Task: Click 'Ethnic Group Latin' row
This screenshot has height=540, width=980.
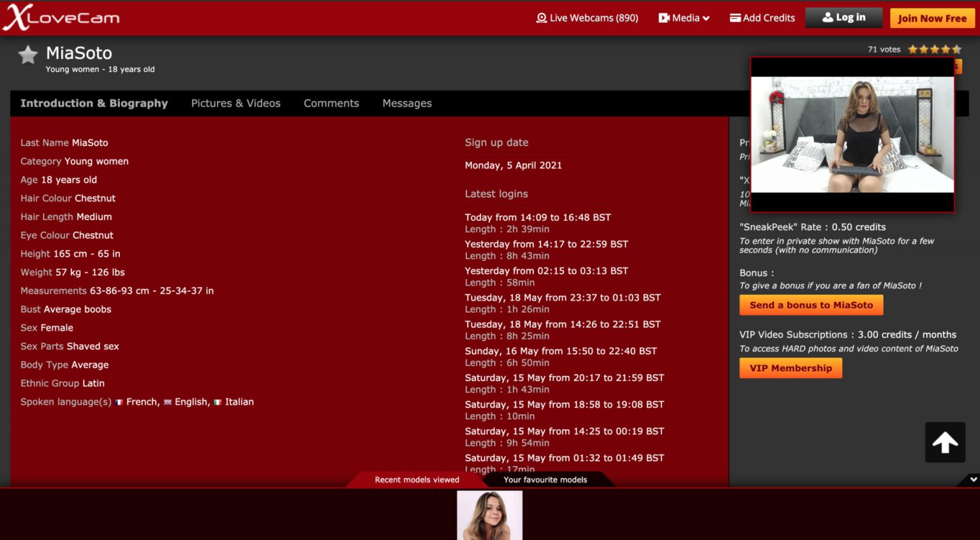Action: click(63, 384)
